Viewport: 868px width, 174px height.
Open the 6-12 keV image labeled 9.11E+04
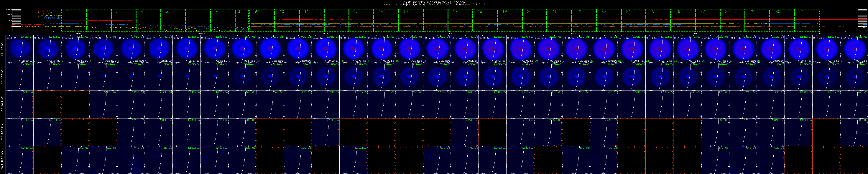[270, 76]
